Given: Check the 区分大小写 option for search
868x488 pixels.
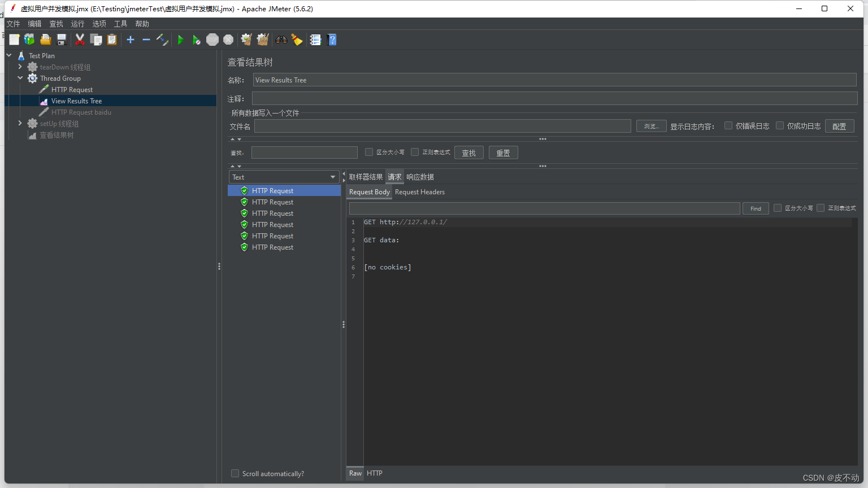Looking at the screenshot, I should point(368,152).
